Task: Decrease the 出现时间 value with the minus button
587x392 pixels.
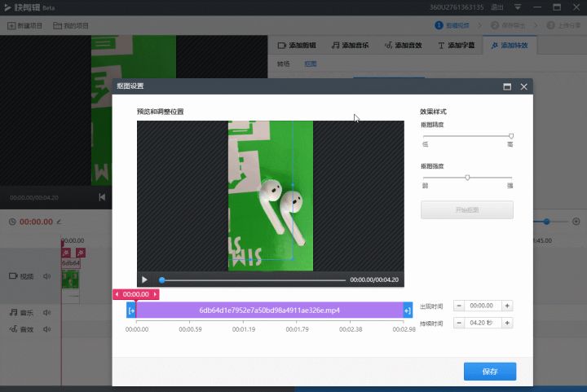Action: (459, 306)
